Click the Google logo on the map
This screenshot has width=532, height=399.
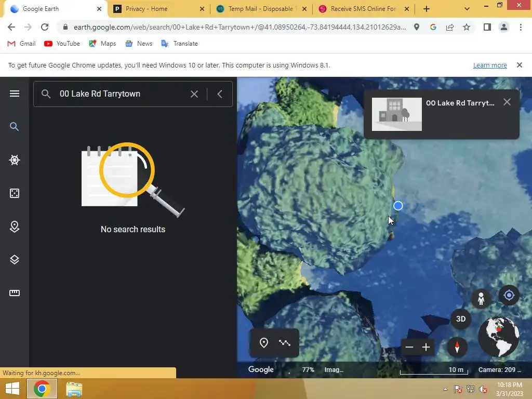(x=261, y=369)
